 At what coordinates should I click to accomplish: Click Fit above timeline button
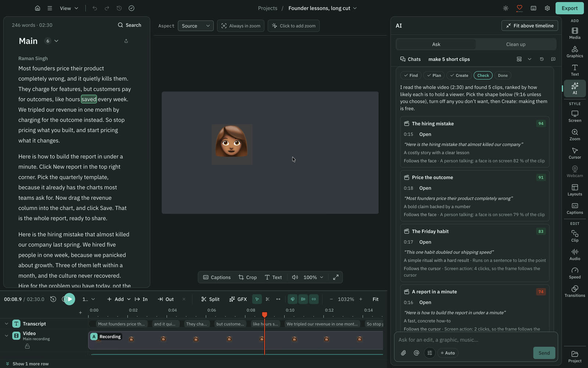pos(530,26)
